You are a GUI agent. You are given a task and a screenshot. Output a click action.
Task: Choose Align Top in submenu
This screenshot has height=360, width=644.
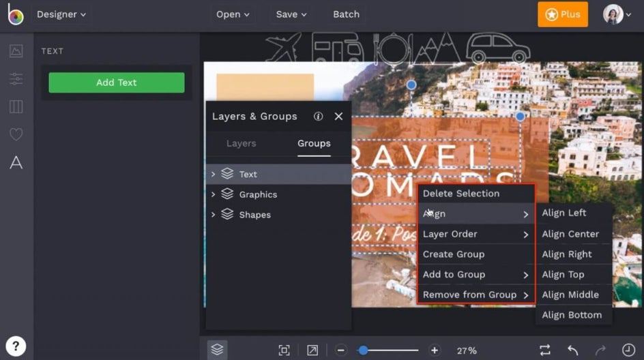click(x=574, y=274)
